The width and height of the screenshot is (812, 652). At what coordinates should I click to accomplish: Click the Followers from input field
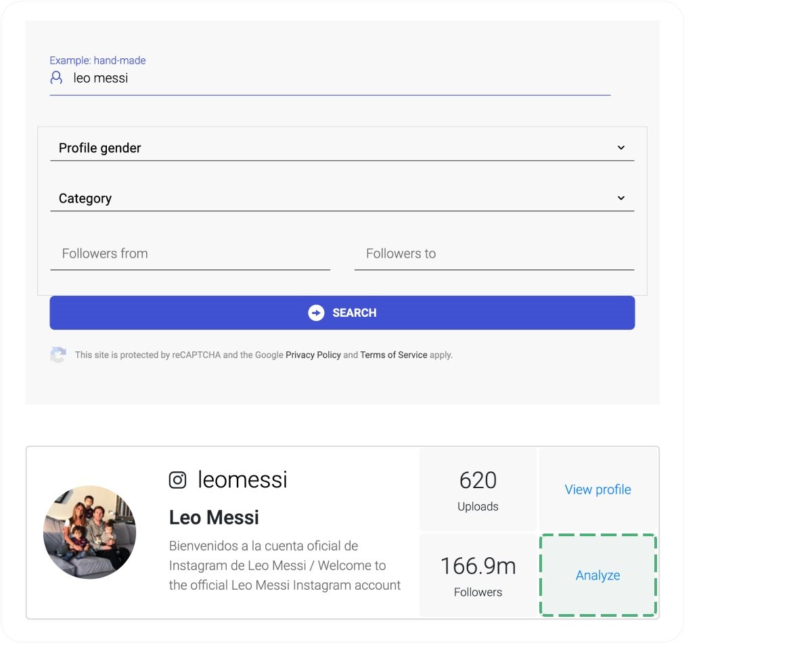click(190, 254)
